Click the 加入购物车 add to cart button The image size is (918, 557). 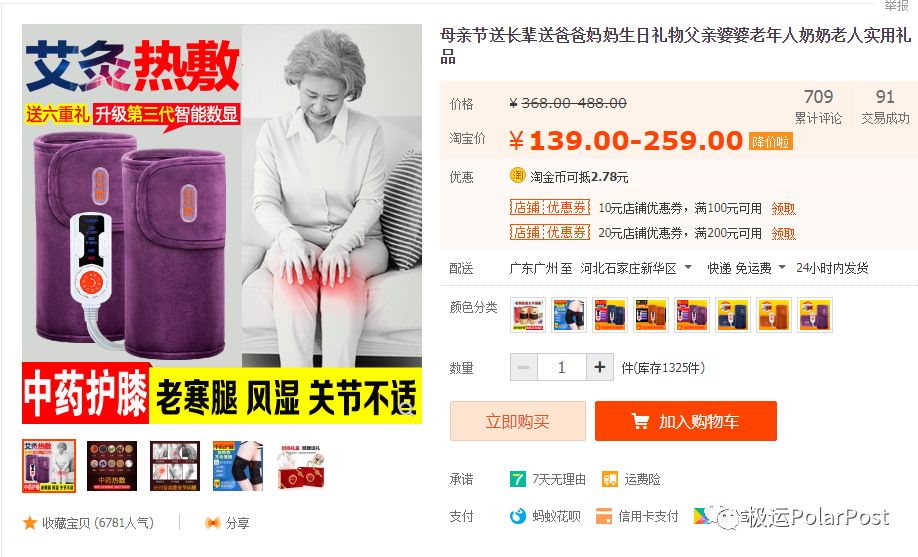686,421
